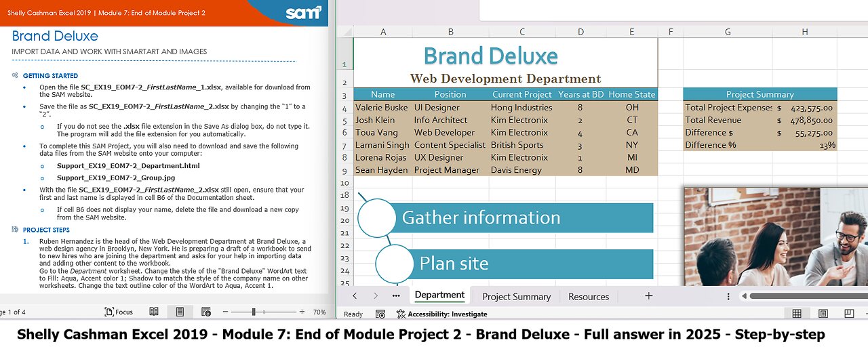Select the Home State header cell

632,95
